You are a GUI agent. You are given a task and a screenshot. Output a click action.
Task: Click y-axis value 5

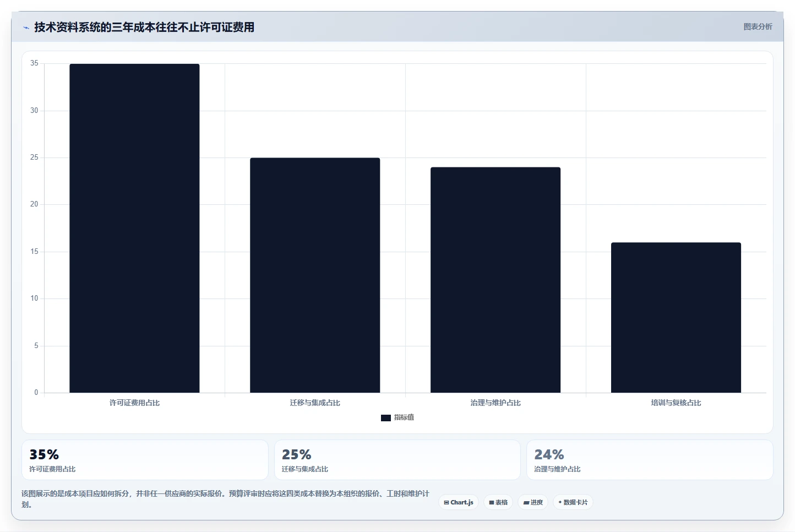(36, 346)
